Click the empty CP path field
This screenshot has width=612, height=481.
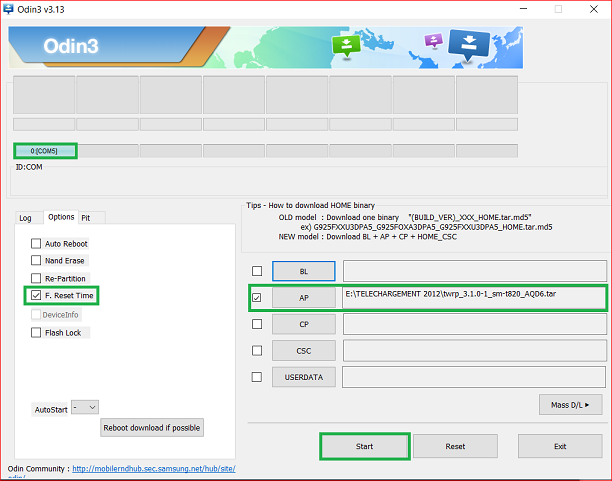[x=475, y=324]
